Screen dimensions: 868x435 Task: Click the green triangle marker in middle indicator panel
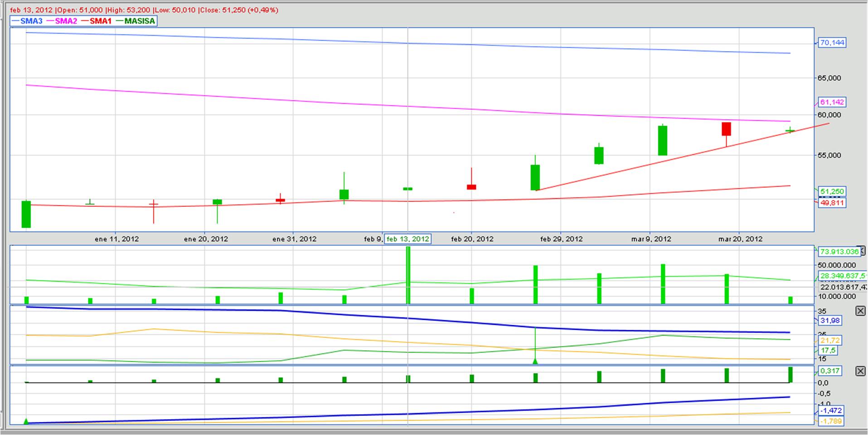tap(535, 361)
